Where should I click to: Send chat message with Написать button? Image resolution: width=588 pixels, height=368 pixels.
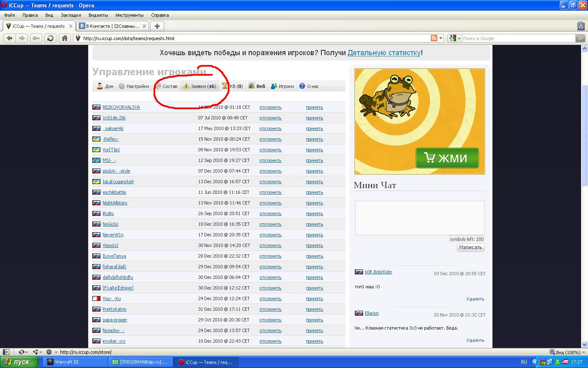(x=470, y=247)
